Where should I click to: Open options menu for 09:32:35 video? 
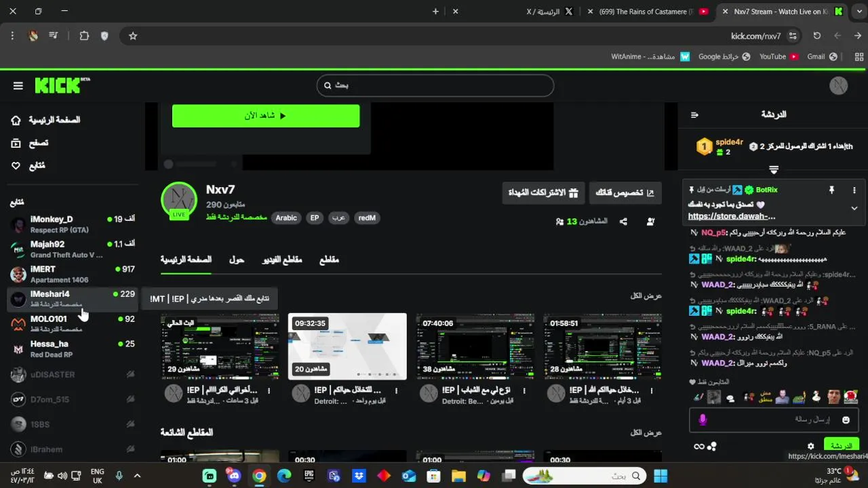click(x=397, y=390)
